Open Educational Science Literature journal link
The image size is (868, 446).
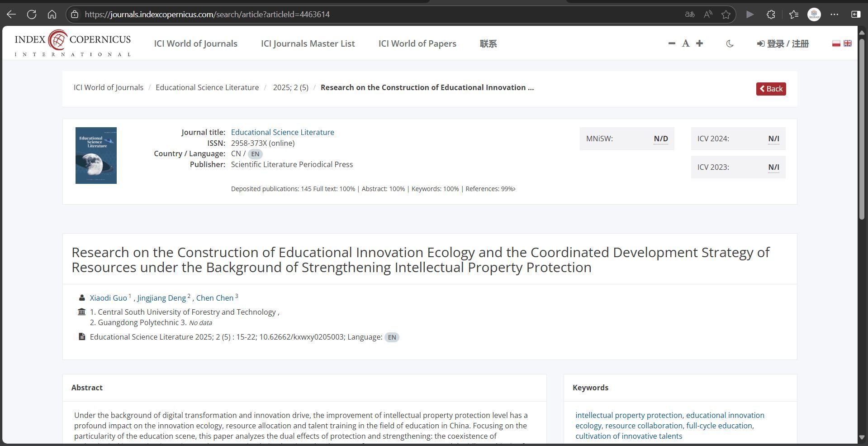tap(282, 132)
